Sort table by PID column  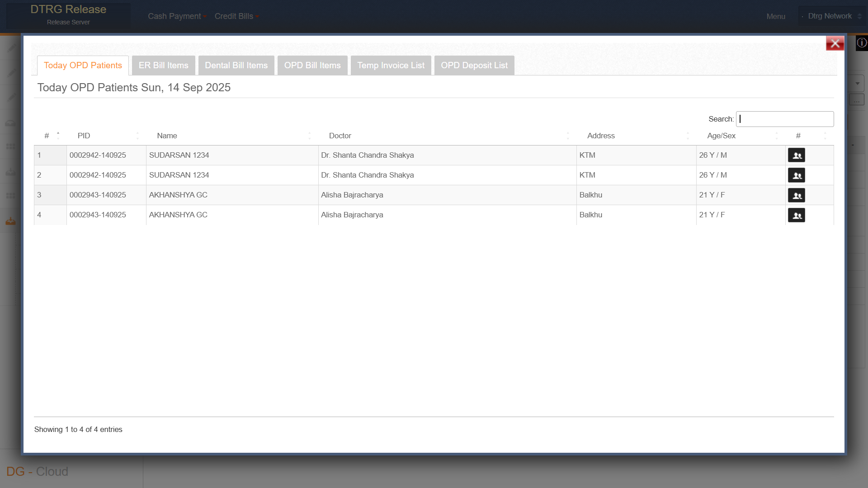click(x=106, y=136)
